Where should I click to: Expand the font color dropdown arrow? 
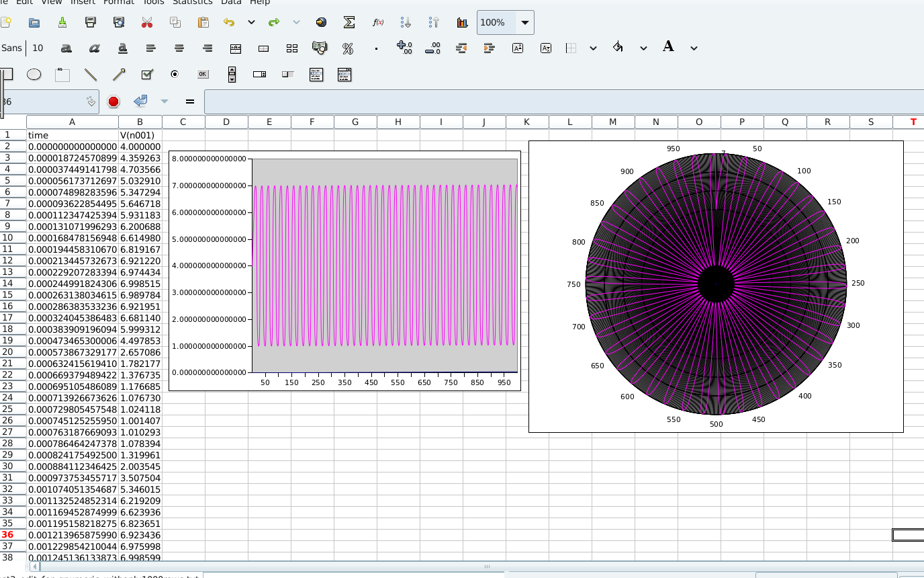(x=694, y=48)
